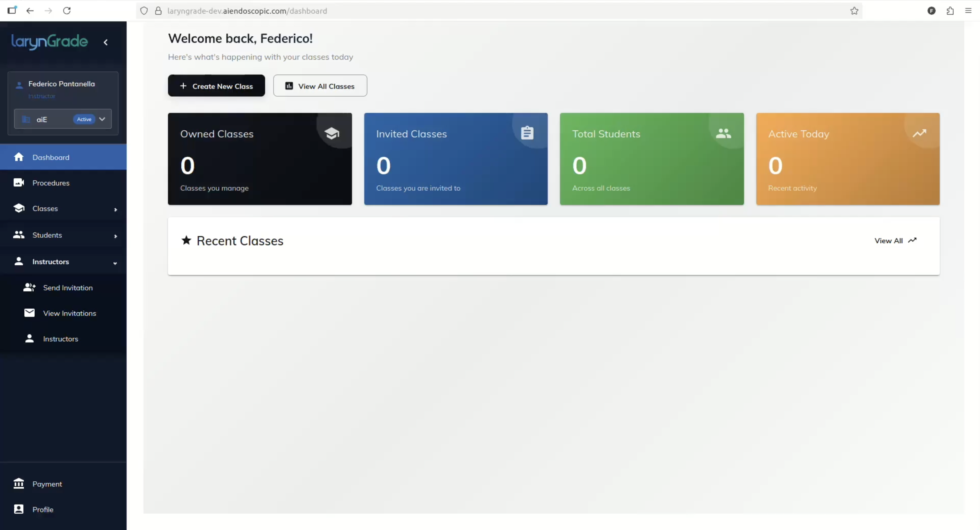Click the Send Invitation add-person icon

[29, 287]
